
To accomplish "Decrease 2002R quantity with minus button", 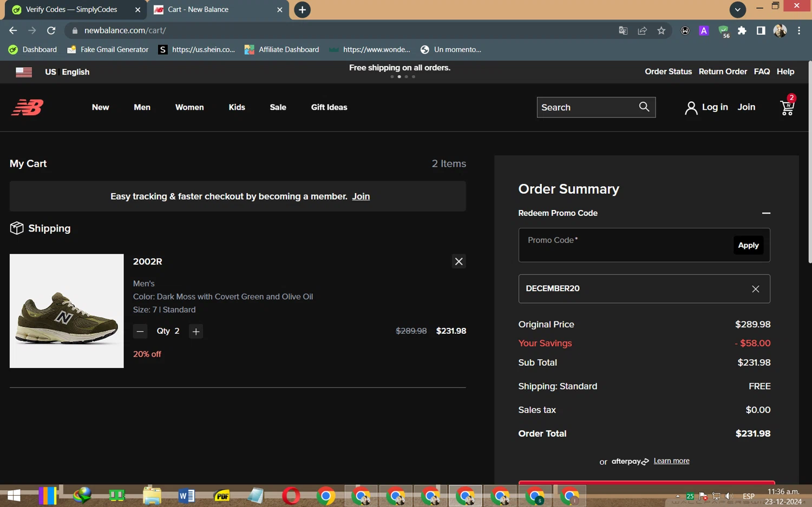I will [x=140, y=331].
